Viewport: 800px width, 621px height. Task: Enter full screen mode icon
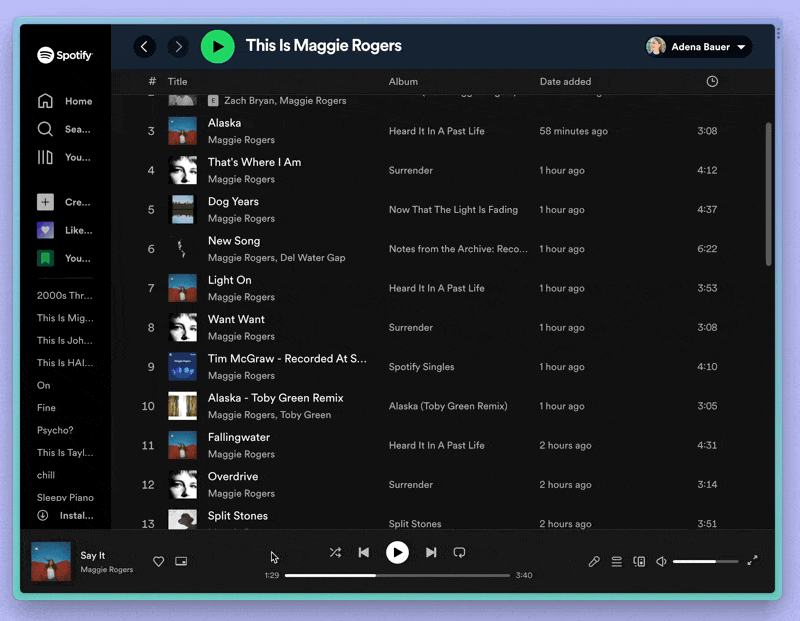click(x=753, y=561)
